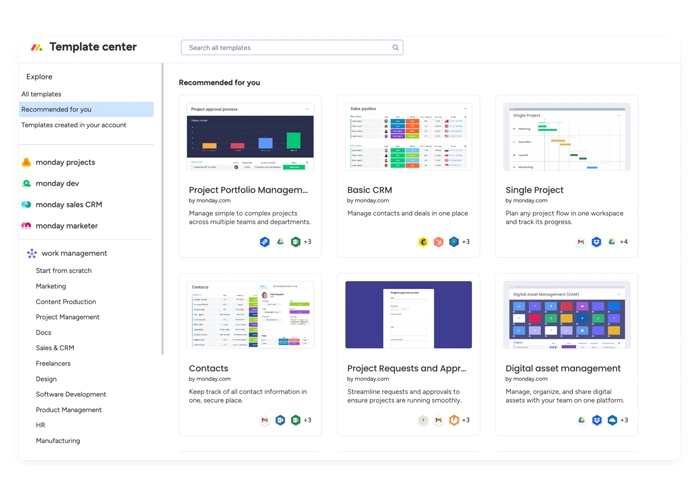Click HubSpot icon on Basic CRM card

(x=438, y=242)
